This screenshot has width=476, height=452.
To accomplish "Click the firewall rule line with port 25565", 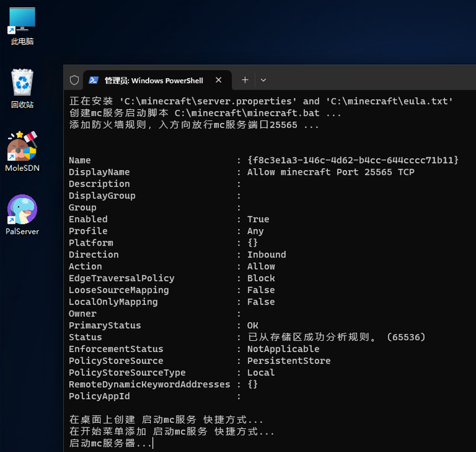I will (194, 125).
